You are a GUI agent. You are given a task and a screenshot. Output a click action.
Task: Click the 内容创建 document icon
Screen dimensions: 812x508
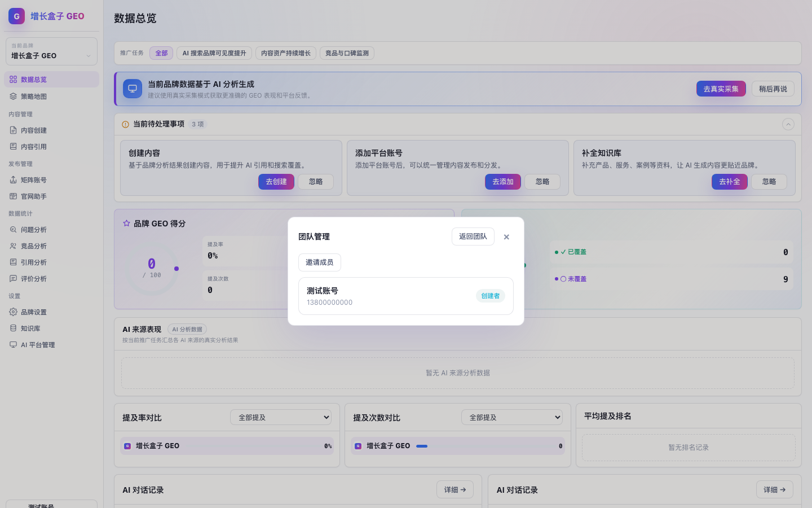coord(13,130)
